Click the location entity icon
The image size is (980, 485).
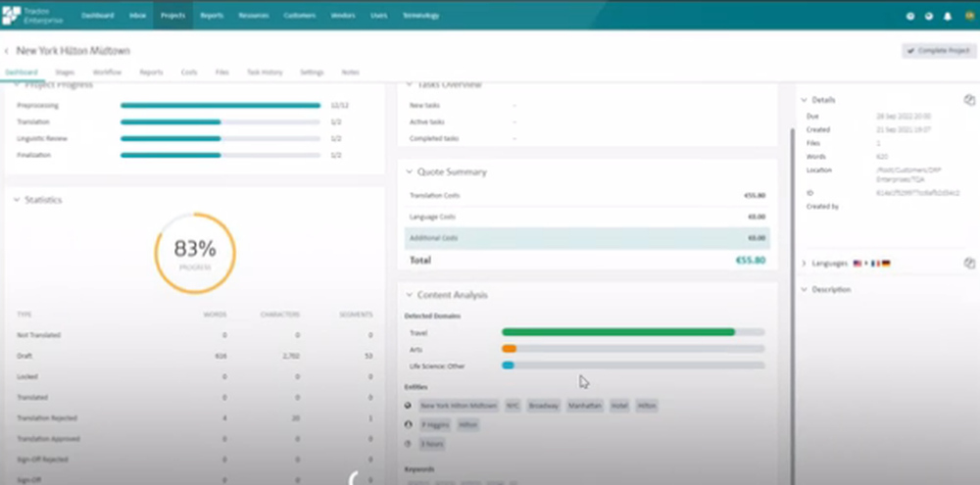point(408,406)
